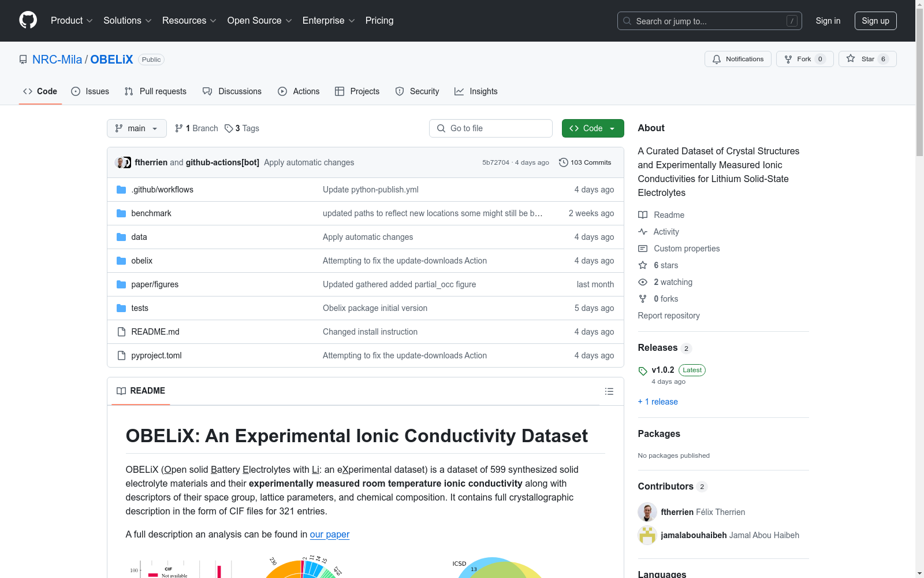Open the main branch selector
Viewport: 924px width, 578px height.
point(137,128)
